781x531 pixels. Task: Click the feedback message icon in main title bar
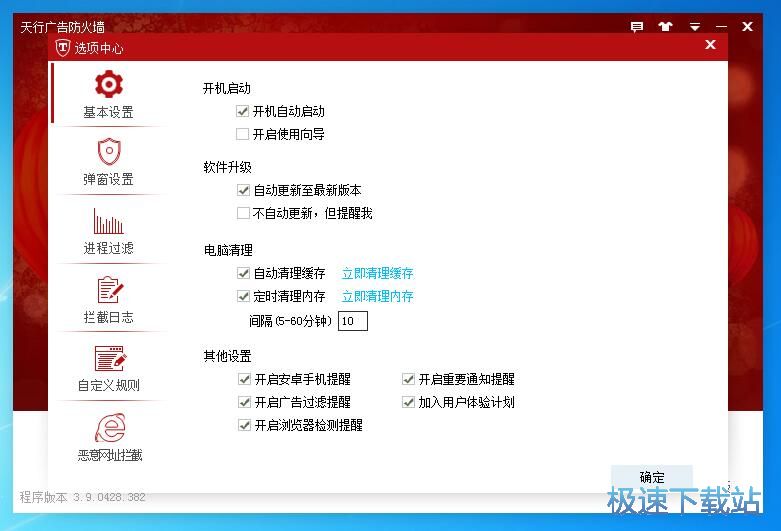click(637, 27)
